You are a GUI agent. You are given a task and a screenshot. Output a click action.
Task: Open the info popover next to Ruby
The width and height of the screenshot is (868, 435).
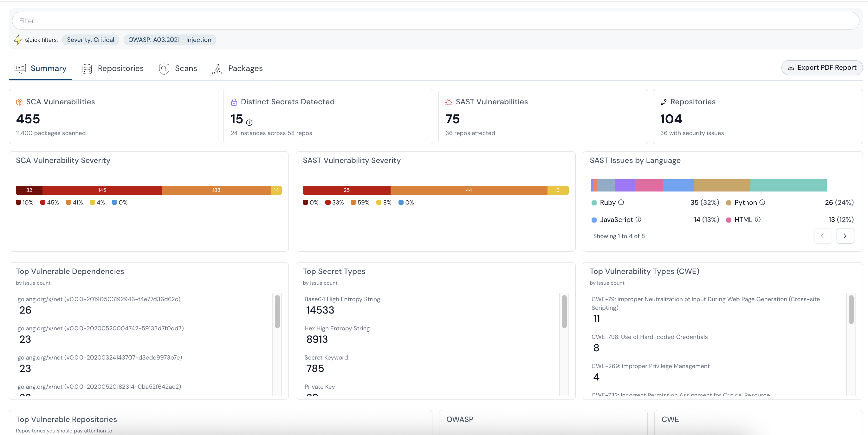[x=621, y=203]
